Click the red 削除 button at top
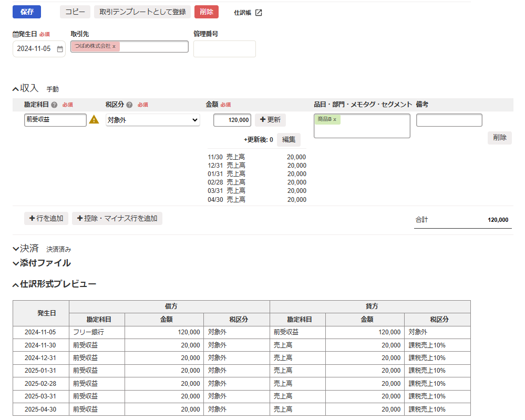525x420 pixels. click(x=206, y=12)
